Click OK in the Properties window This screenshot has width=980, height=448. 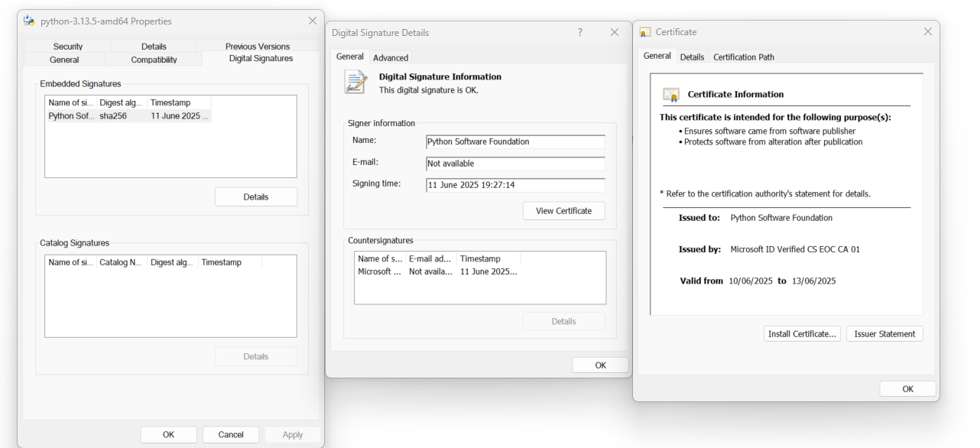coord(169,434)
